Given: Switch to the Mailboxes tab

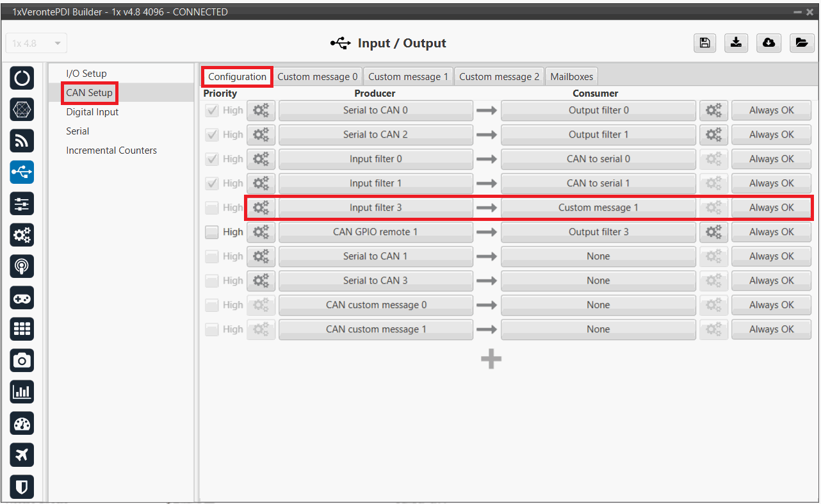Looking at the screenshot, I should click(572, 76).
